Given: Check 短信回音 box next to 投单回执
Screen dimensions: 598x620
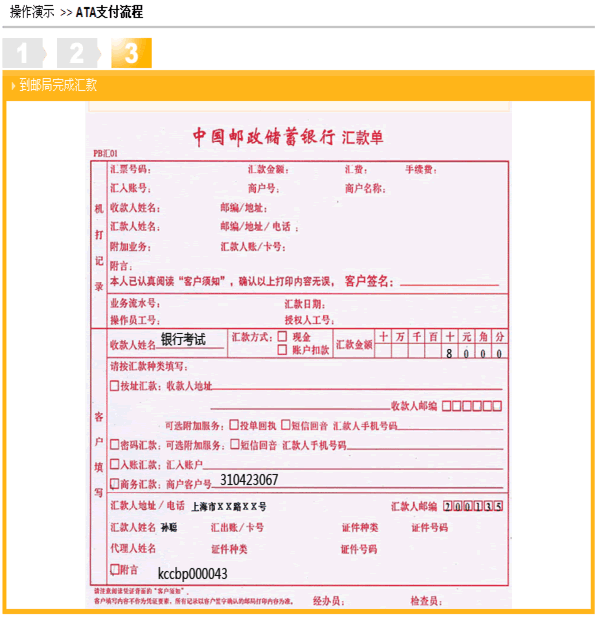Looking at the screenshot, I should point(286,425).
